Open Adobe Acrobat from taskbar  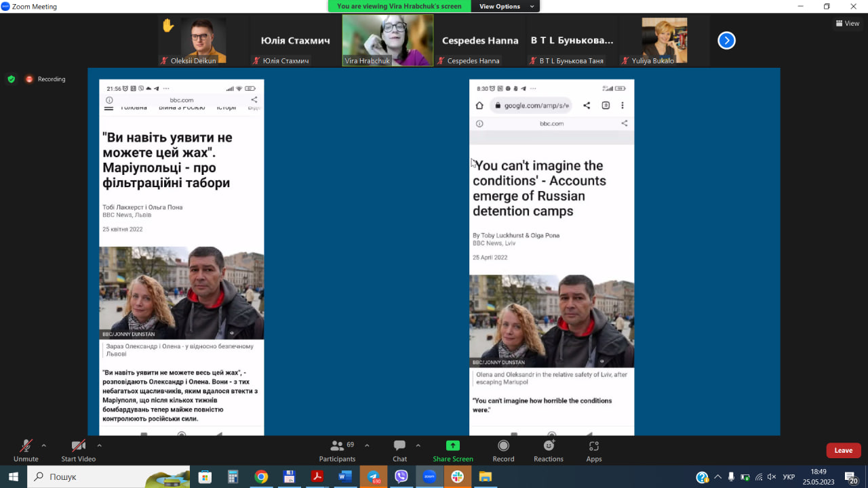[317, 476]
